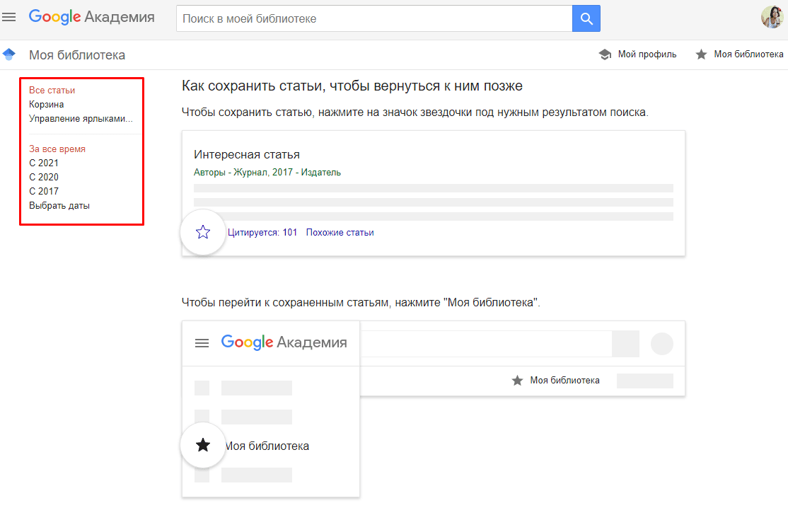Open the account avatar menu
788x532 pixels.
pyautogui.click(x=772, y=17)
